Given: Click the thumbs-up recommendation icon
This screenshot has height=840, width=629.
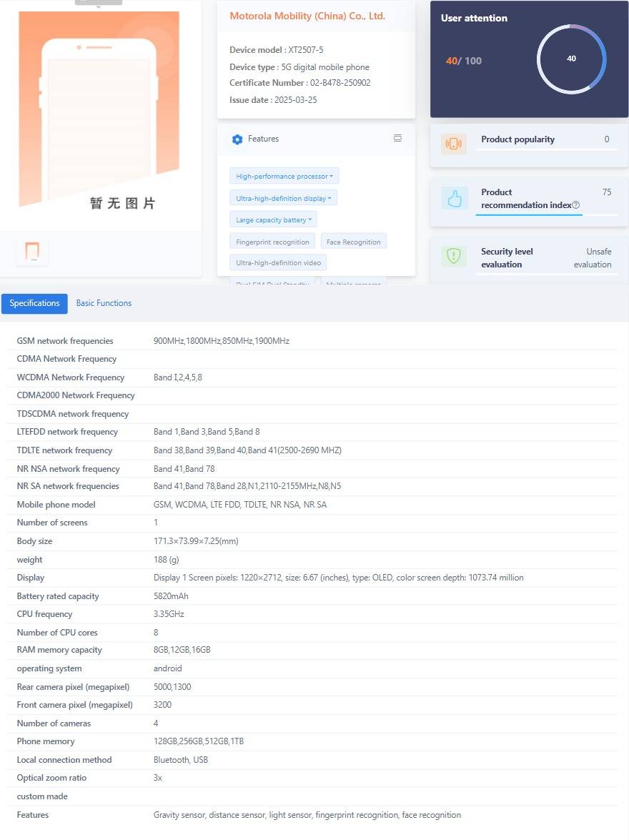Looking at the screenshot, I should pyautogui.click(x=454, y=199).
